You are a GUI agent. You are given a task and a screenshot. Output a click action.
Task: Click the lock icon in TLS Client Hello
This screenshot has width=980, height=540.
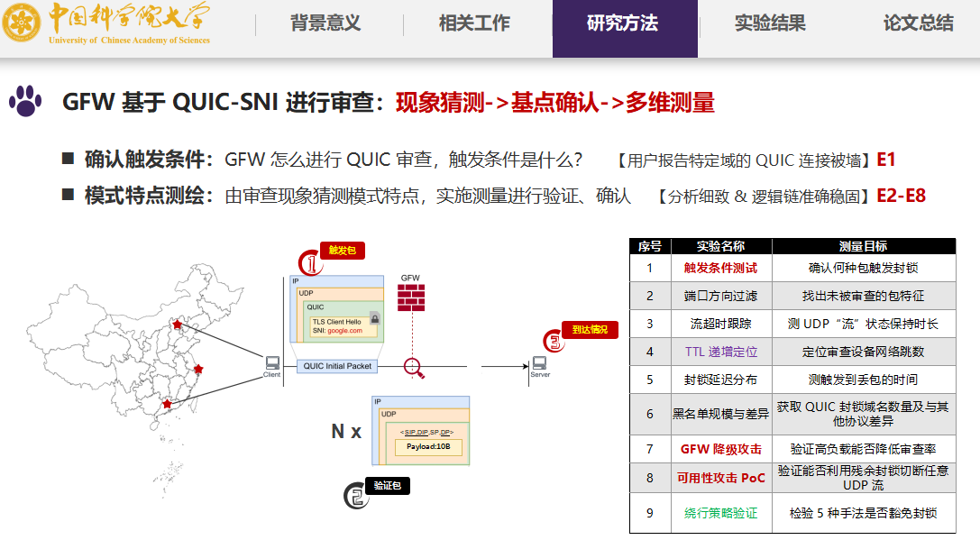(375, 319)
